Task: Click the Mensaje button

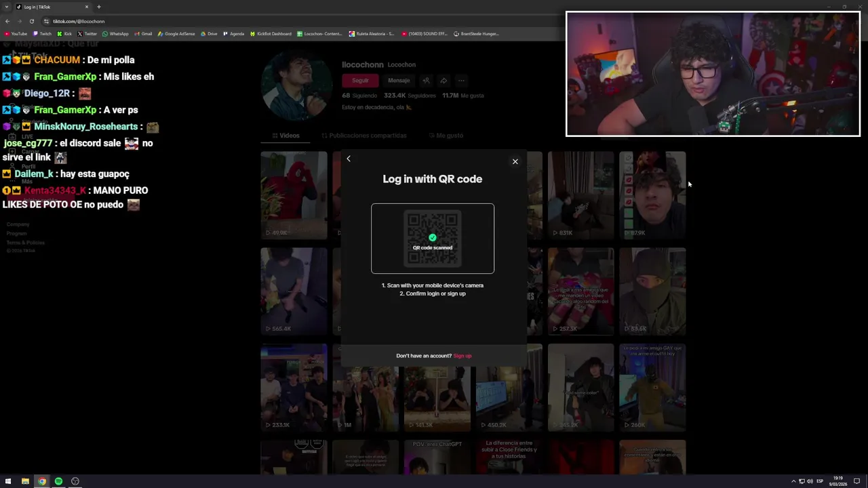Action: click(x=399, y=81)
